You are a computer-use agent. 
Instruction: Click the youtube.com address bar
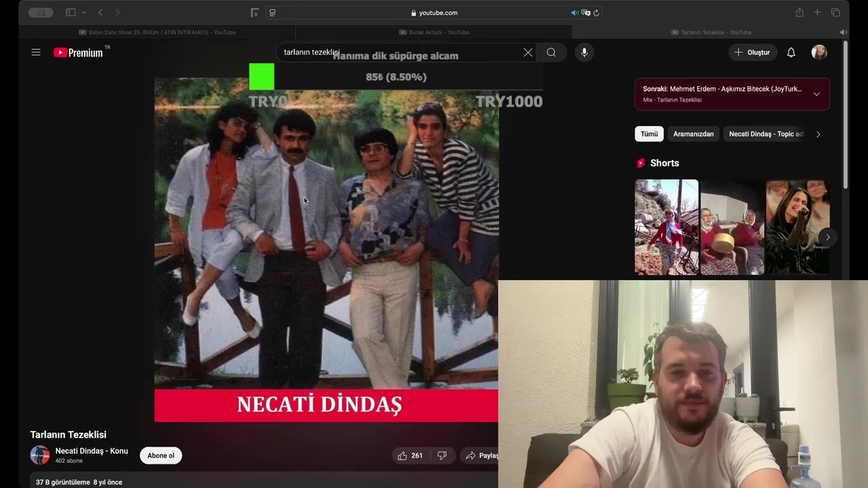(x=434, y=12)
